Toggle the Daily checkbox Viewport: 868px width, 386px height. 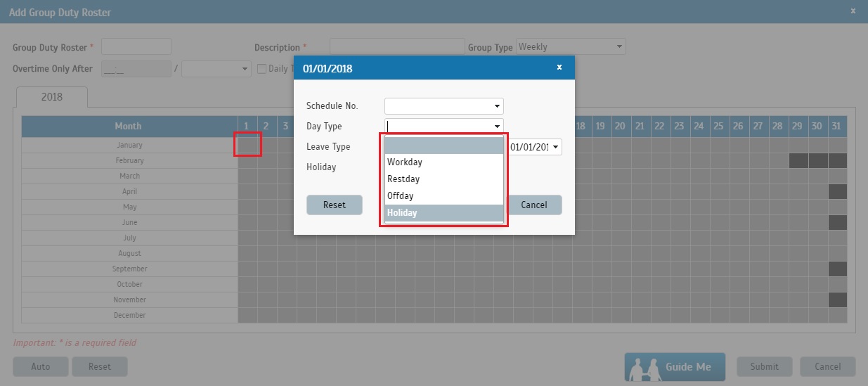pyautogui.click(x=261, y=69)
